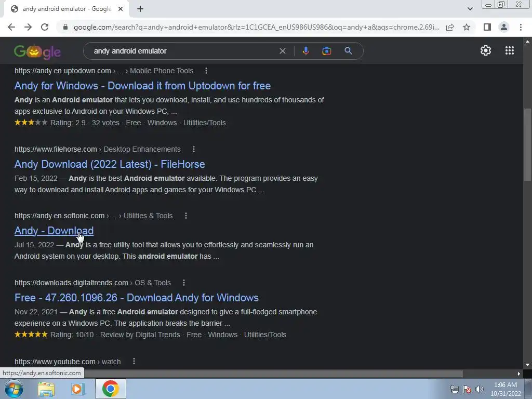The image size is (532, 399).
Task: Click the Rating: 2.9 · 32 votes text
Action: pyautogui.click(x=85, y=123)
